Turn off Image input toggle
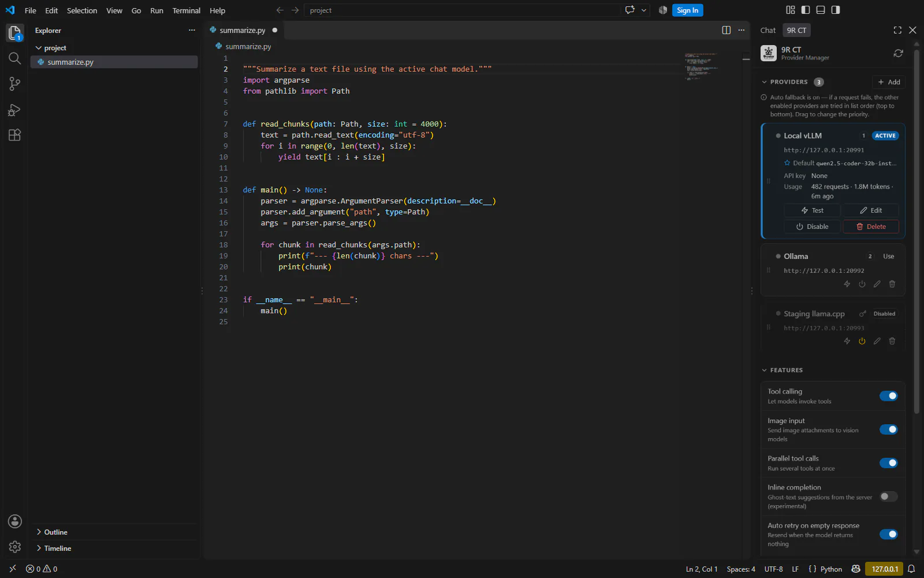 889,429
